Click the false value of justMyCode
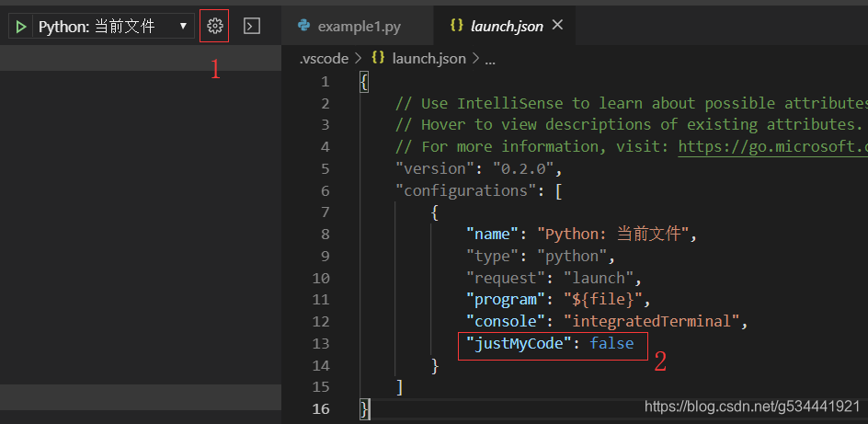This screenshot has width=868, height=424. click(611, 344)
